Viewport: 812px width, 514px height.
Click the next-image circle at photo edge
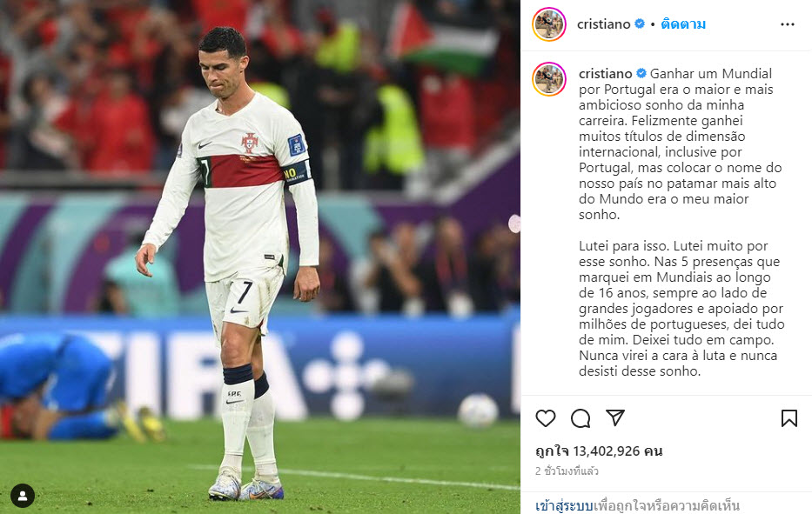click(x=514, y=224)
